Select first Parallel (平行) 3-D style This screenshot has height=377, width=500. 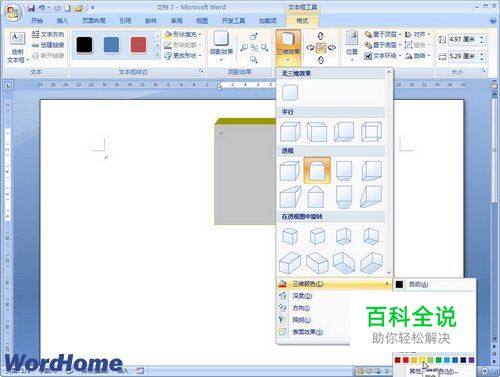290,132
